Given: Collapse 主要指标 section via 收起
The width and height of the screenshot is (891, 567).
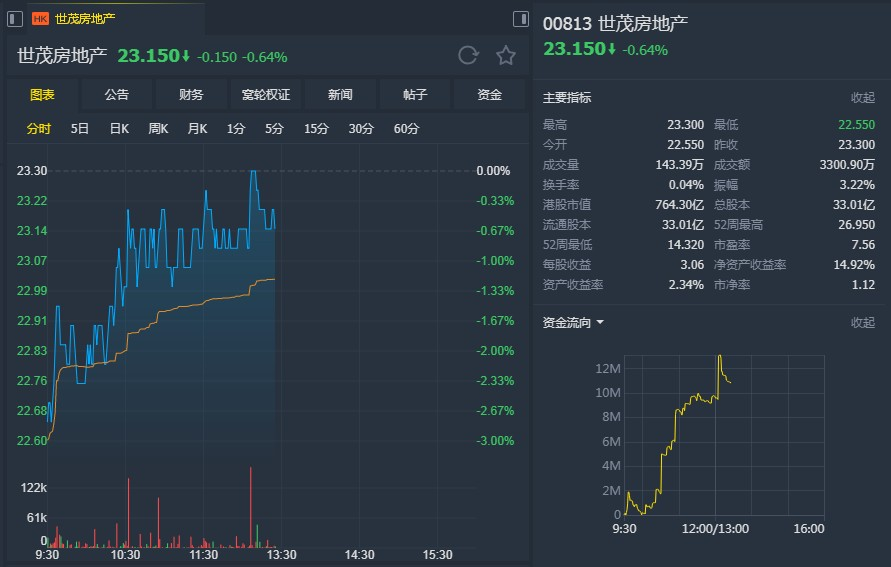Looking at the screenshot, I should (x=862, y=98).
